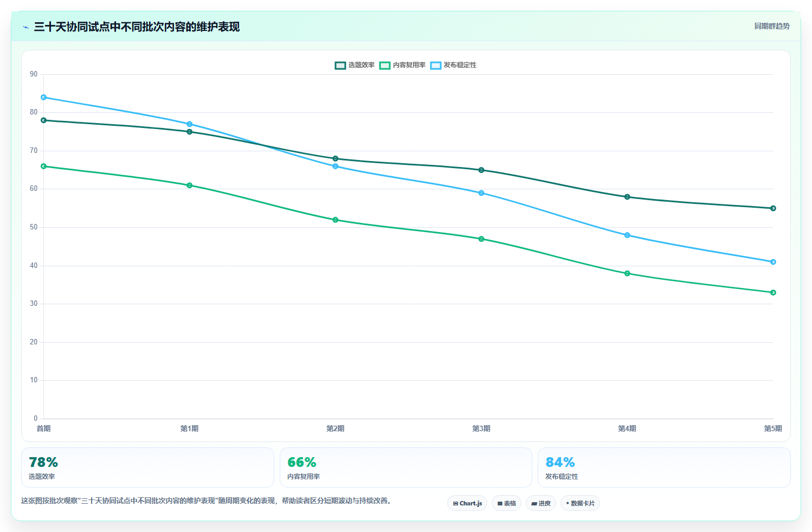Click 发布稳定性 data point at 首期
The width and height of the screenshot is (812, 532).
point(44,98)
